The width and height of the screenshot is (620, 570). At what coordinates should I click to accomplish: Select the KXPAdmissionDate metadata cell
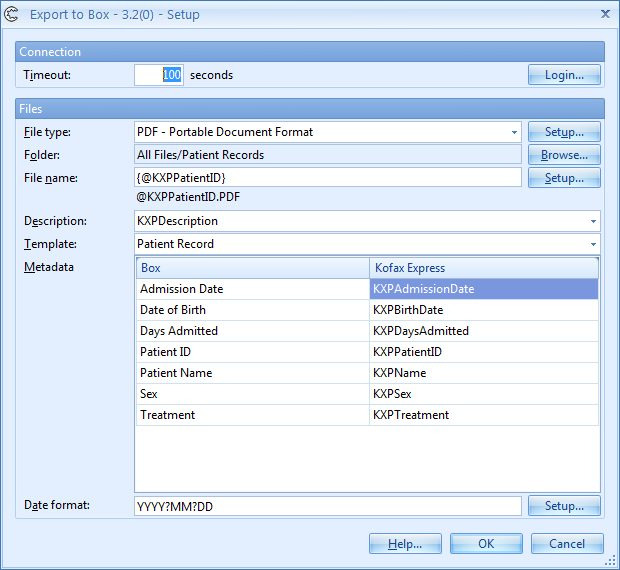tap(483, 289)
